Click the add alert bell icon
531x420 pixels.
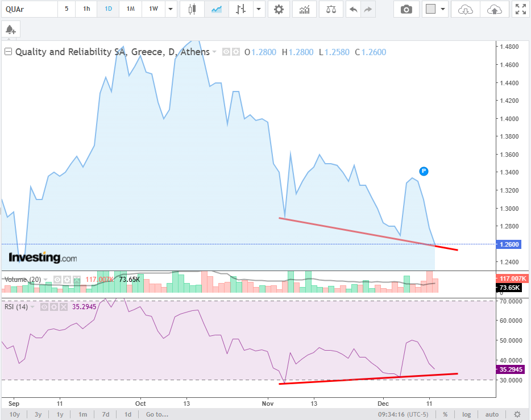click(10, 30)
